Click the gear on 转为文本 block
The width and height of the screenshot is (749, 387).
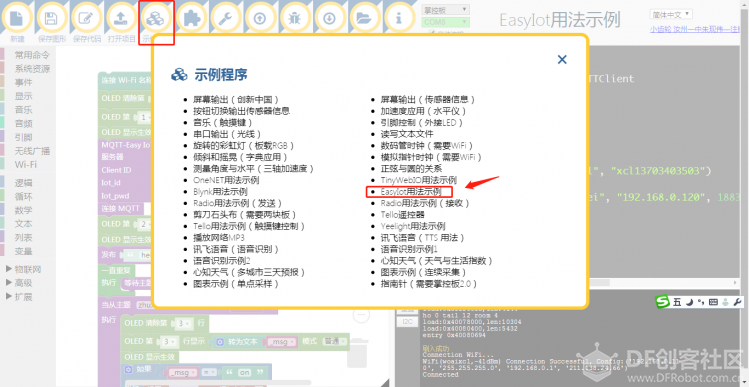point(220,342)
